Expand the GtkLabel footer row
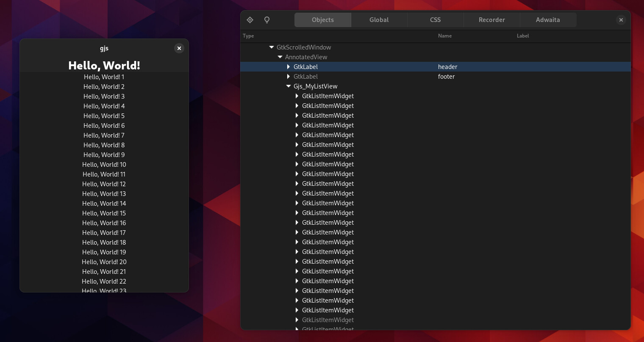The image size is (644, 342). 289,77
